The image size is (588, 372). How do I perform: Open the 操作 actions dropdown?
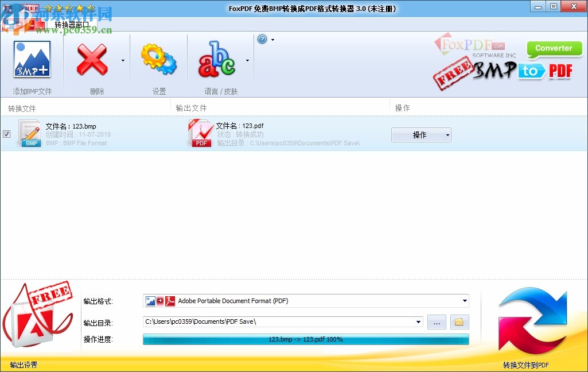pos(421,134)
